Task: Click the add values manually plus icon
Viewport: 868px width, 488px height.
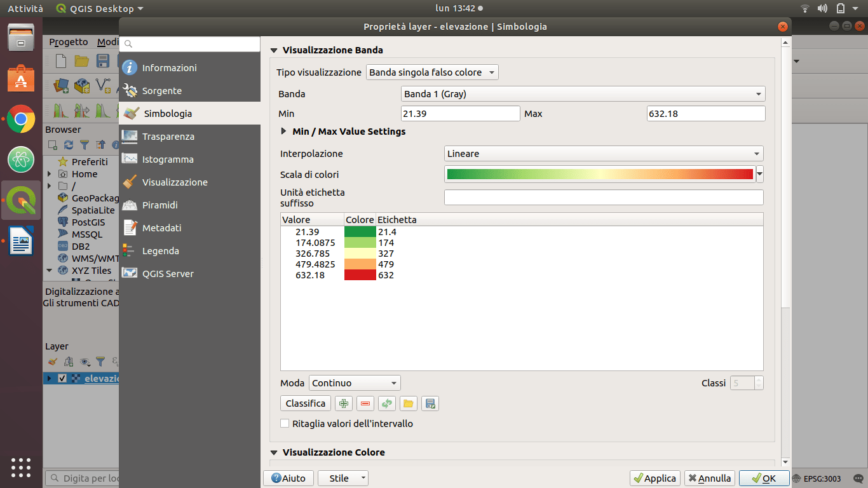Action: (x=344, y=403)
